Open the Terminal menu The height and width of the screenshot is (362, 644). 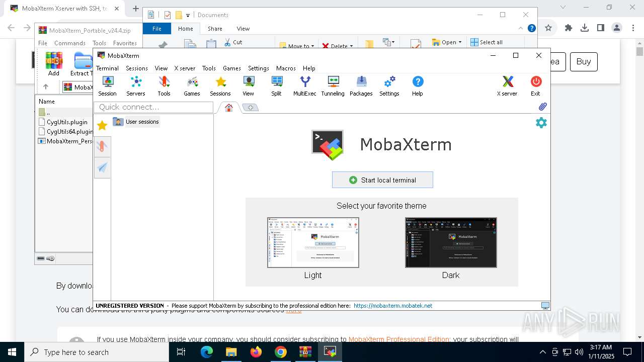pyautogui.click(x=107, y=68)
